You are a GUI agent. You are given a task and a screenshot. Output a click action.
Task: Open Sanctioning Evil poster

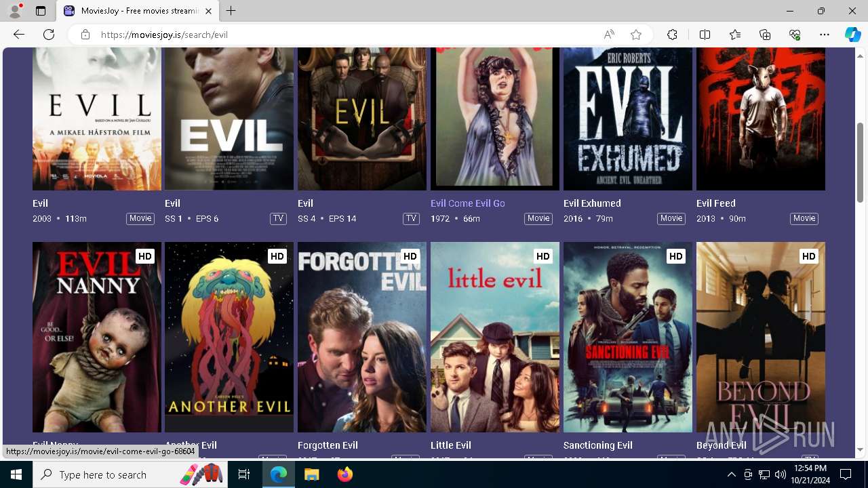(x=628, y=337)
